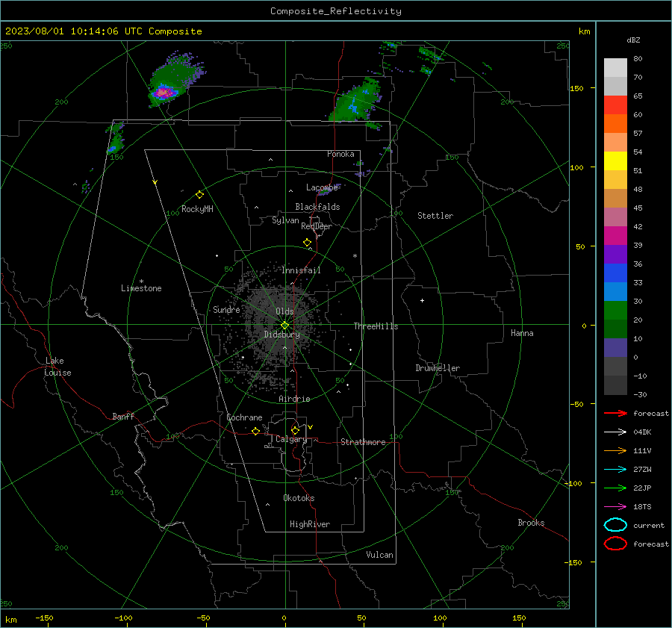Click the yellow diamond marker near RockyMH
Image resolution: width=672 pixels, height=628 pixels.
[199, 195]
